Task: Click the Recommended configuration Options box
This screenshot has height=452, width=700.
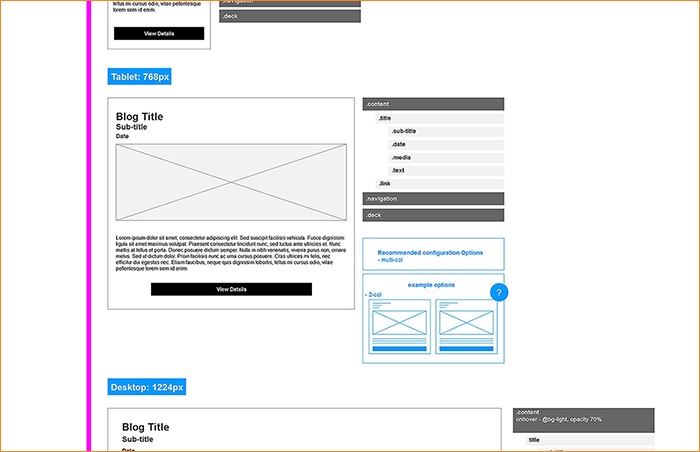Action: [x=433, y=255]
